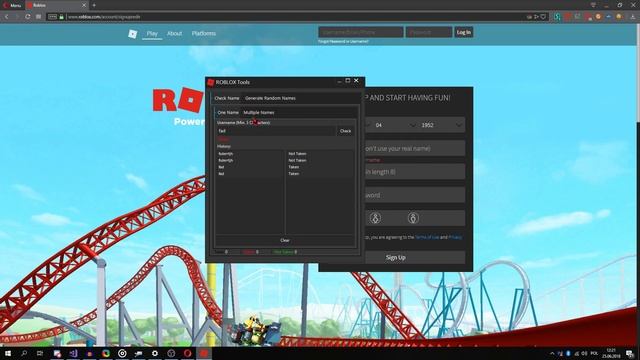Click Forgot Password or Username link
Screen dimensions: 640x360
[x=343, y=41]
